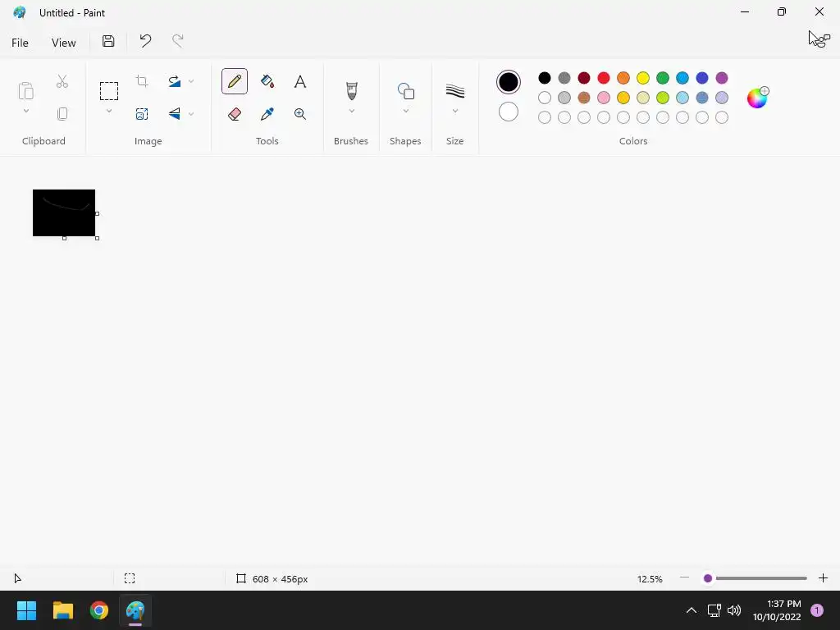This screenshot has width=840, height=630.
Task: Pick the orange palette color
Action: tap(623, 78)
